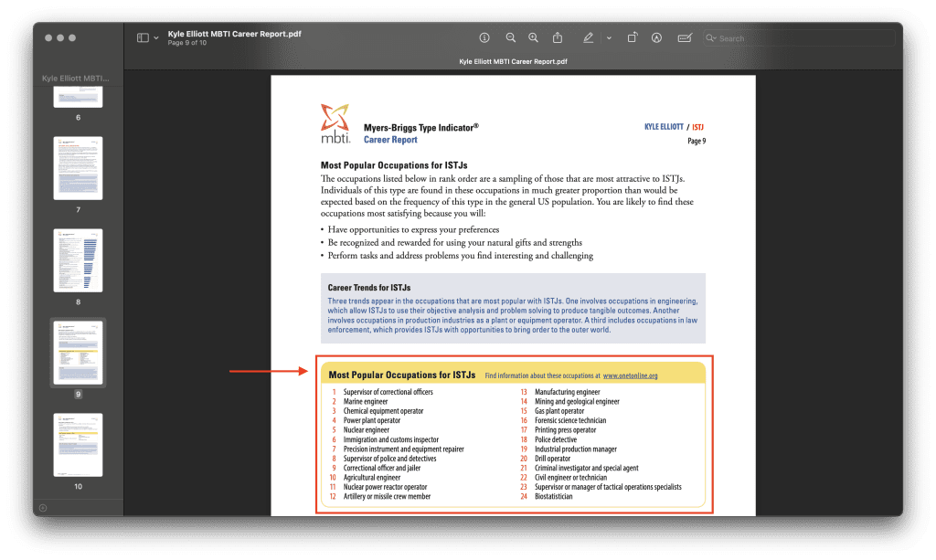Screen dimensions: 936x560
Task: Click the Inspector info icon
Action: tap(484, 38)
